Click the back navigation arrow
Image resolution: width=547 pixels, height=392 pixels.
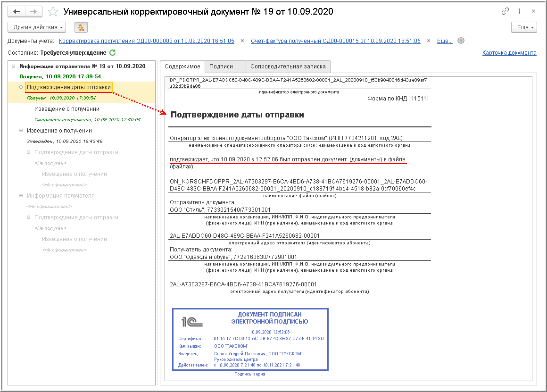tap(17, 11)
